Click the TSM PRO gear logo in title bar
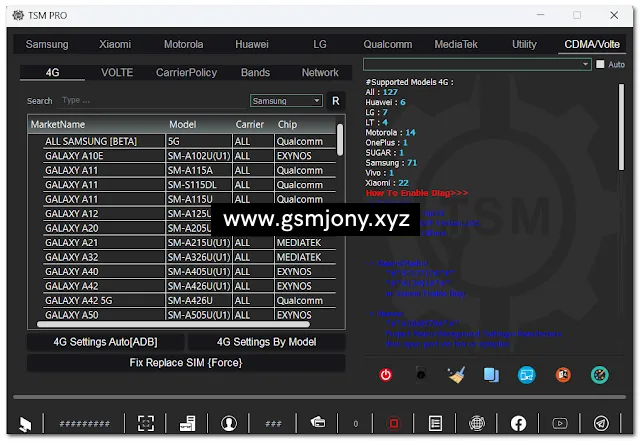This screenshot has width=640, height=441. [x=18, y=15]
